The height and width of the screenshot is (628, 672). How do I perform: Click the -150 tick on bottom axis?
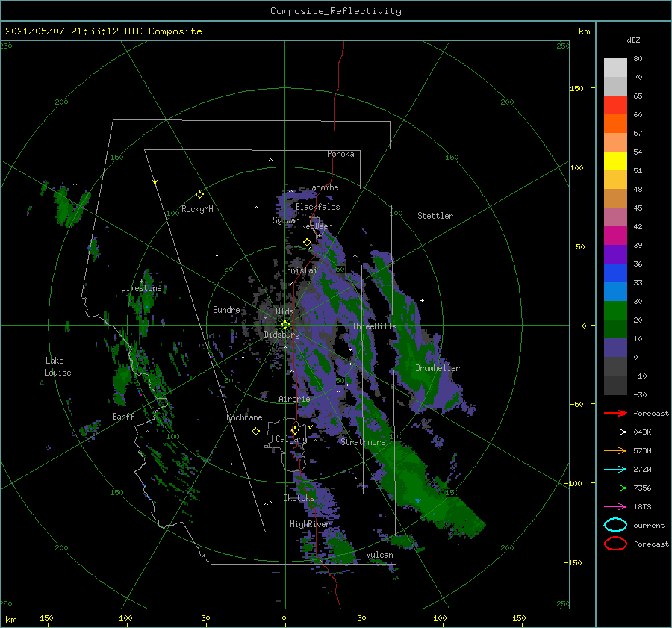click(x=44, y=618)
